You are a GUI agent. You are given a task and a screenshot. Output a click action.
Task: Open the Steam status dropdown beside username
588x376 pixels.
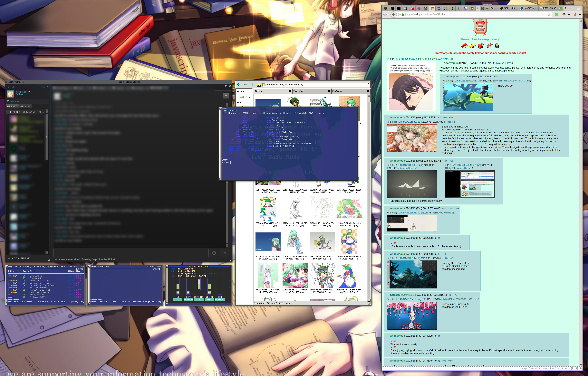click(29, 92)
